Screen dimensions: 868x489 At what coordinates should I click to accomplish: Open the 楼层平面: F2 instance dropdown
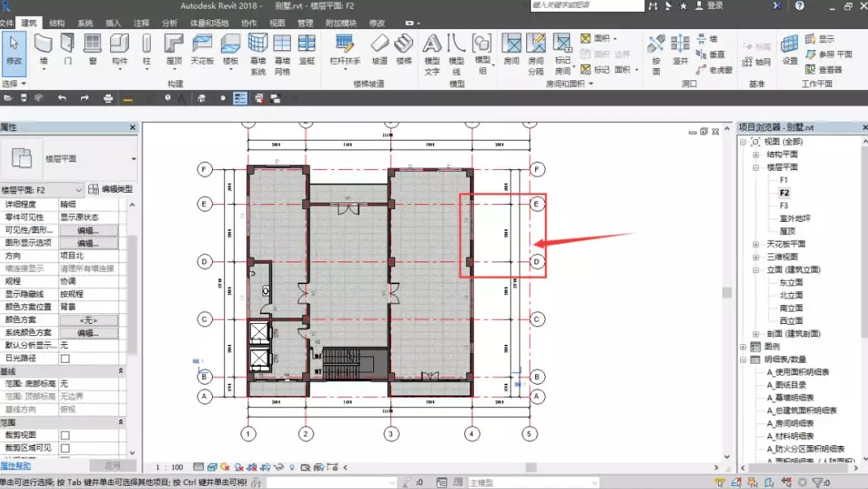tap(78, 189)
